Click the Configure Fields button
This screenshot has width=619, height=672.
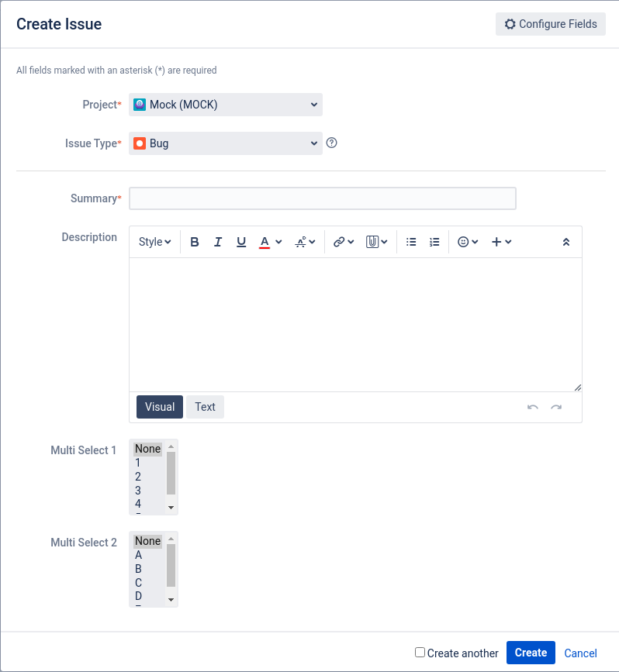pos(551,24)
